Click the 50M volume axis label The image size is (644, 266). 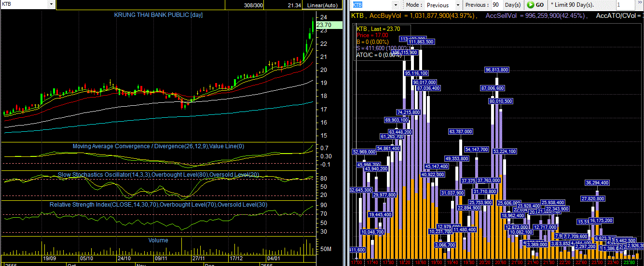click(x=326, y=249)
